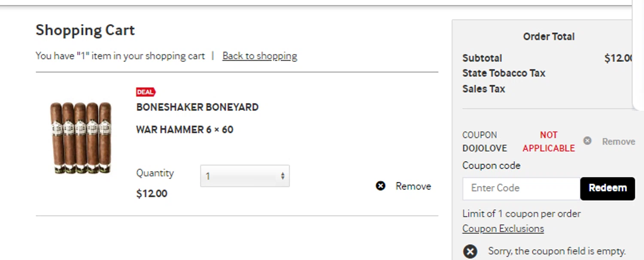Click the BONESHAKER BONEYARD product title

[x=197, y=107]
